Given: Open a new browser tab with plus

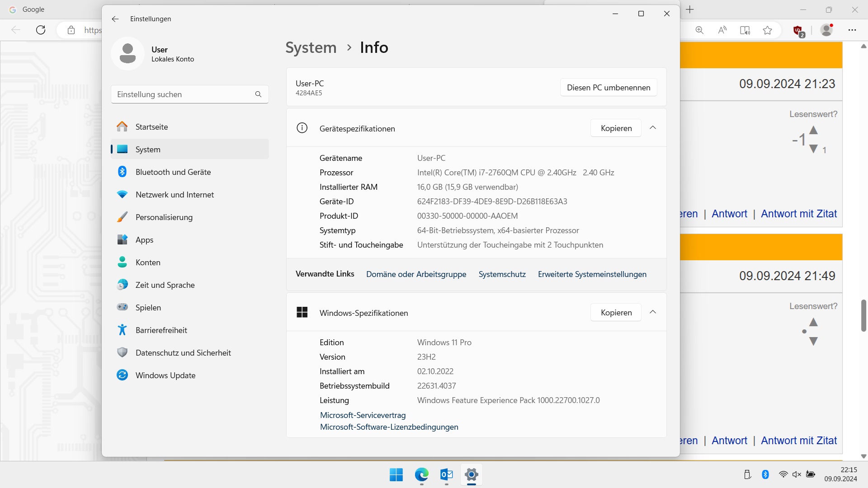Looking at the screenshot, I should coord(690,9).
